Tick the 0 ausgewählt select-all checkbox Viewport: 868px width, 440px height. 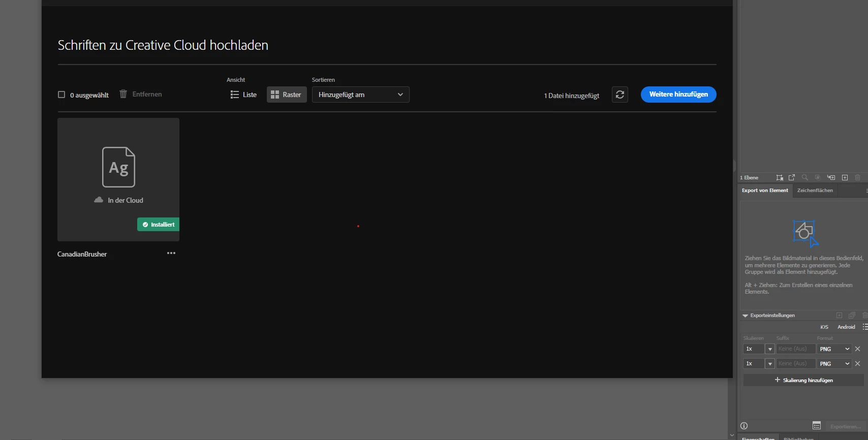coord(61,95)
